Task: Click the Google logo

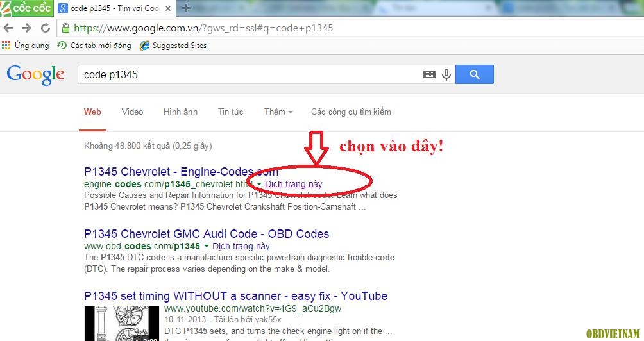Action: pyautogui.click(x=36, y=75)
